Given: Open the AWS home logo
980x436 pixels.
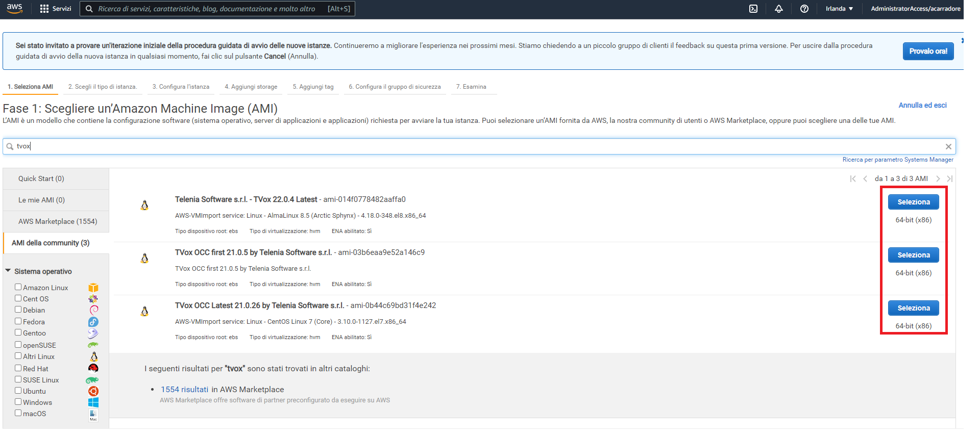Looking at the screenshot, I should click(15, 9).
